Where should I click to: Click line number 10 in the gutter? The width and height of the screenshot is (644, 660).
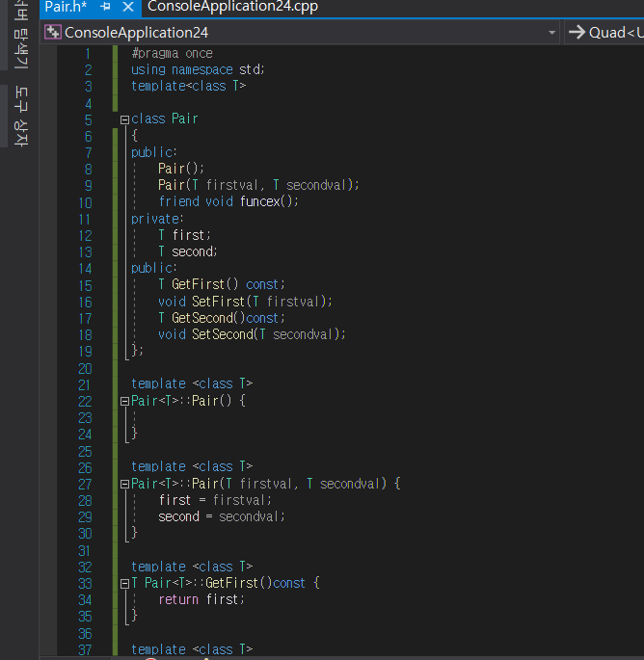(x=85, y=203)
